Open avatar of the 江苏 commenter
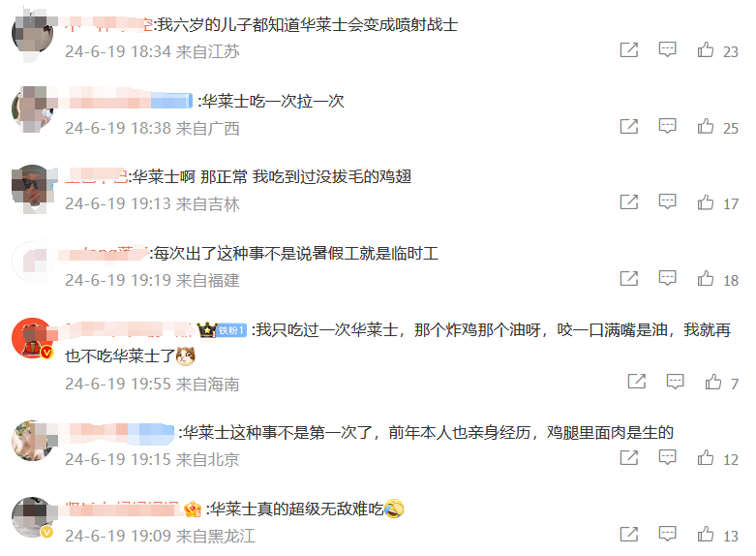 (x=32, y=34)
